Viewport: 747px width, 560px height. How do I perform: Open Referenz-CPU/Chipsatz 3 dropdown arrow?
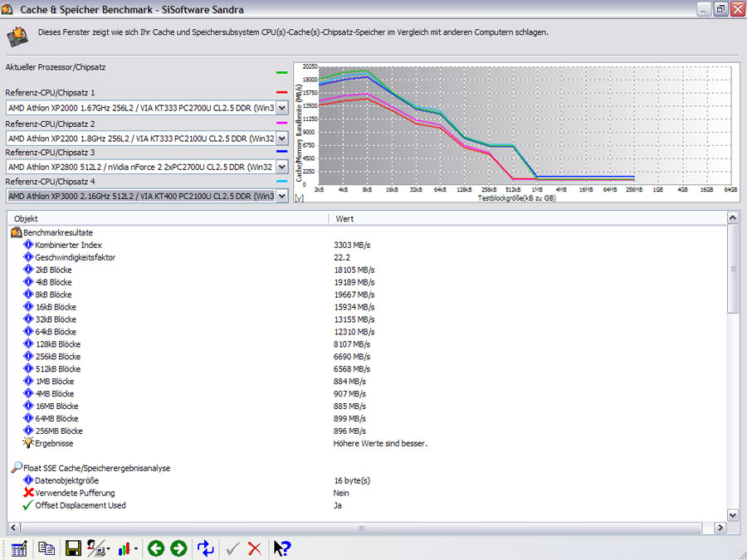click(x=282, y=167)
